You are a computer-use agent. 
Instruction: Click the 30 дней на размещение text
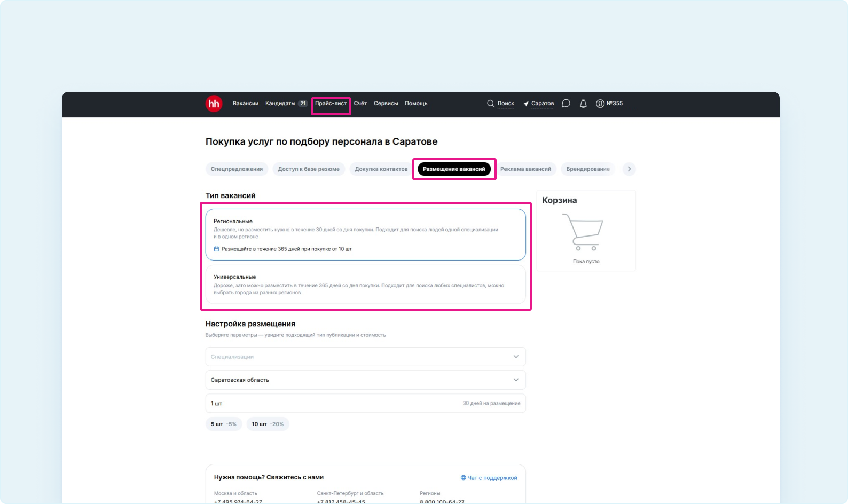click(x=491, y=404)
